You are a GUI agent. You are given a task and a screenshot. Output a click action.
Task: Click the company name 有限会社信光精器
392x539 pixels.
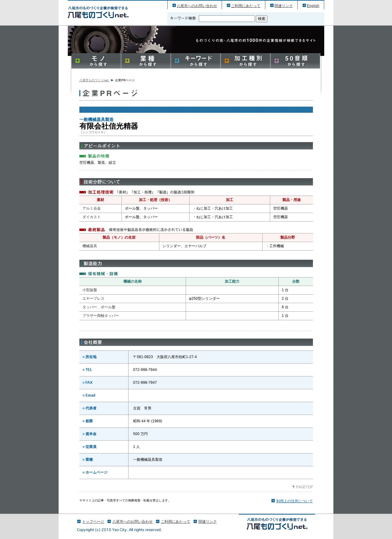click(109, 126)
